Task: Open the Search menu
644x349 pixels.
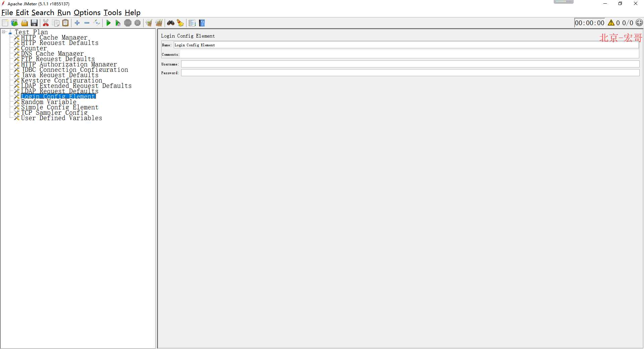Action: [x=43, y=13]
